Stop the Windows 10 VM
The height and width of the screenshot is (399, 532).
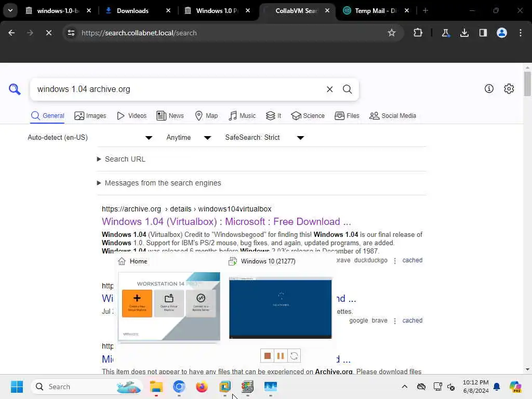click(268, 356)
